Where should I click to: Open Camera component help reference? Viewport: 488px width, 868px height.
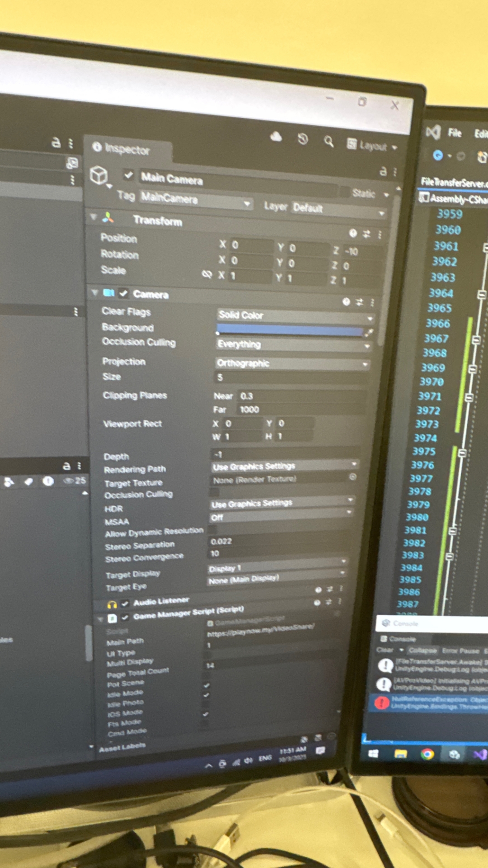pyautogui.click(x=346, y=302)
